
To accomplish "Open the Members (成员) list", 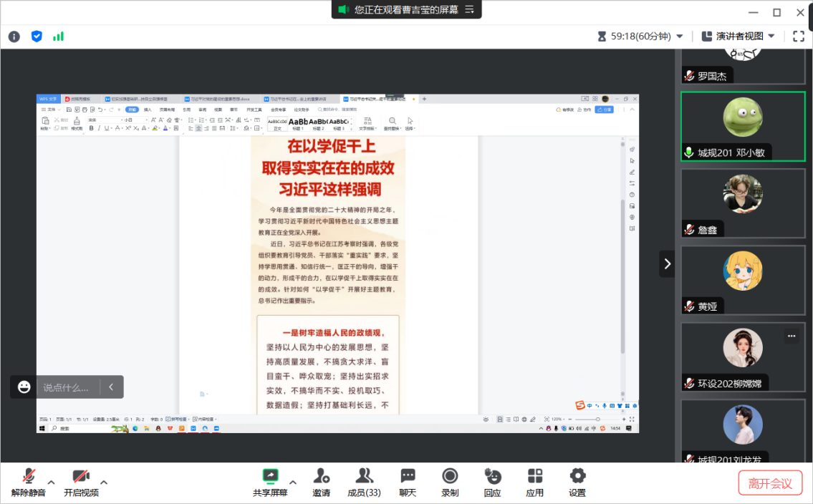I will click(364, 482).
